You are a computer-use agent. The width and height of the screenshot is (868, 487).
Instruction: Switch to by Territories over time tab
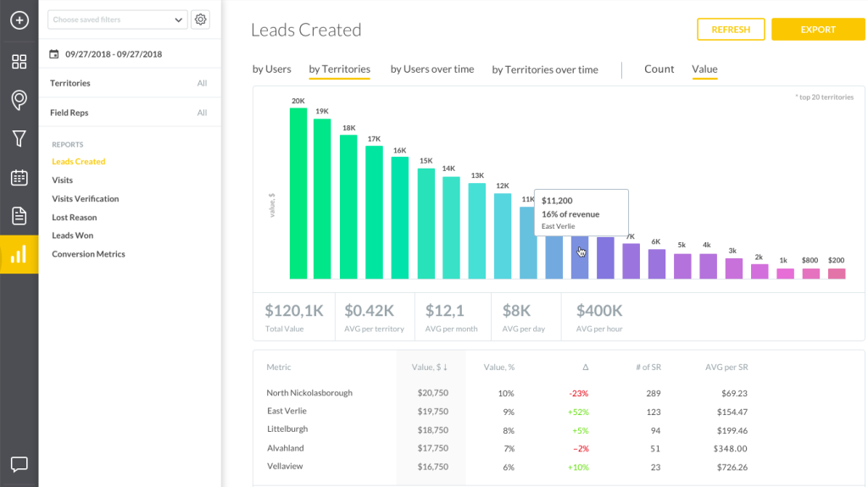click(545, 69)
